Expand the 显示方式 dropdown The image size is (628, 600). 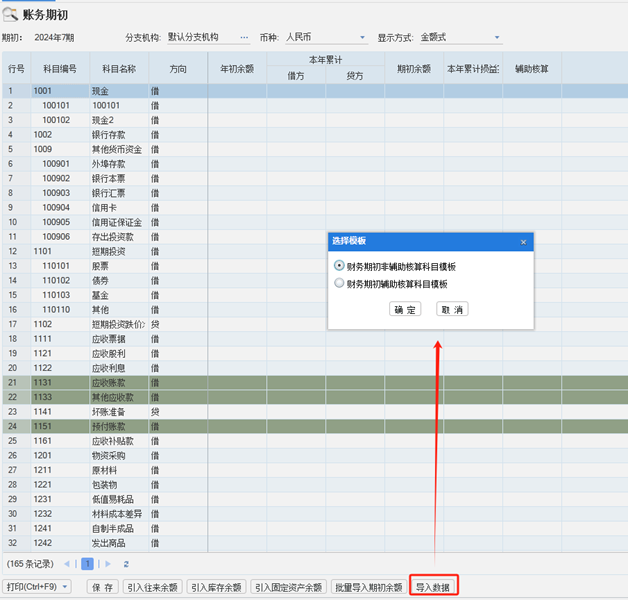pos(497,38)
